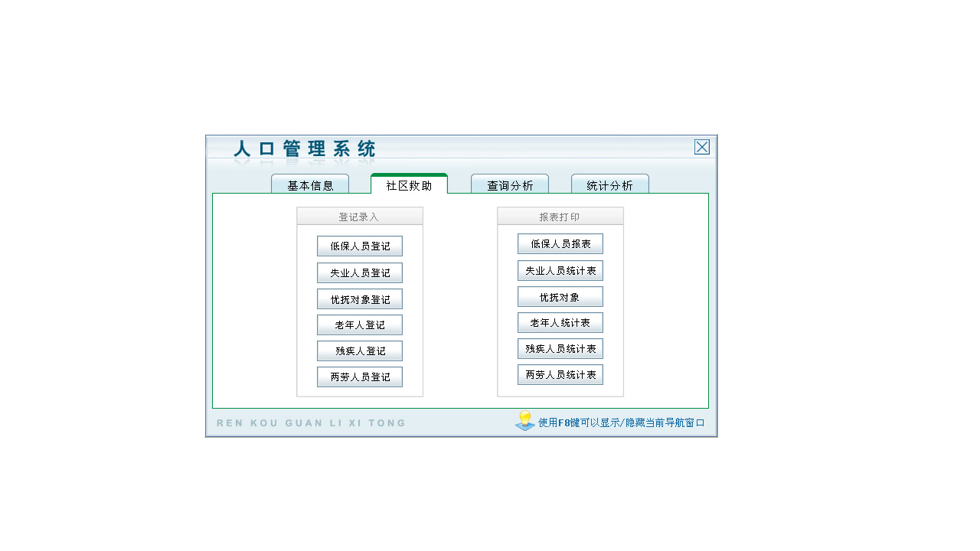Select 两劳人员登记 registration entry
980x551 pixels.
click(360, 377)
